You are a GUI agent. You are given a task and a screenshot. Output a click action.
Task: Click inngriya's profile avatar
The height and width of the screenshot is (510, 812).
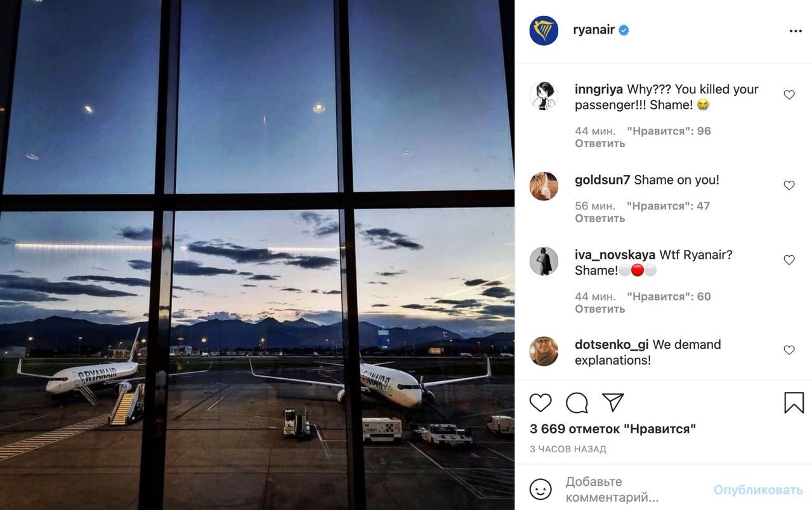click(x=544, y=96)
